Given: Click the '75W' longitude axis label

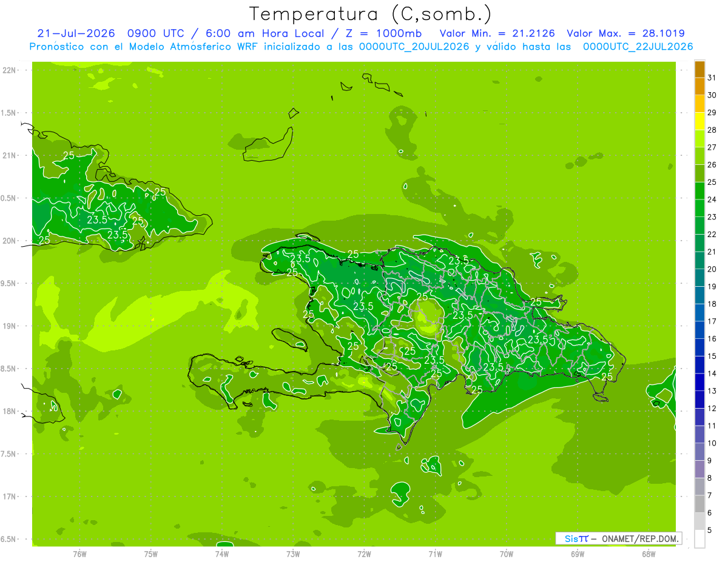Looking at the screenshot, I should pyautogui.click(x=150, y=554).
